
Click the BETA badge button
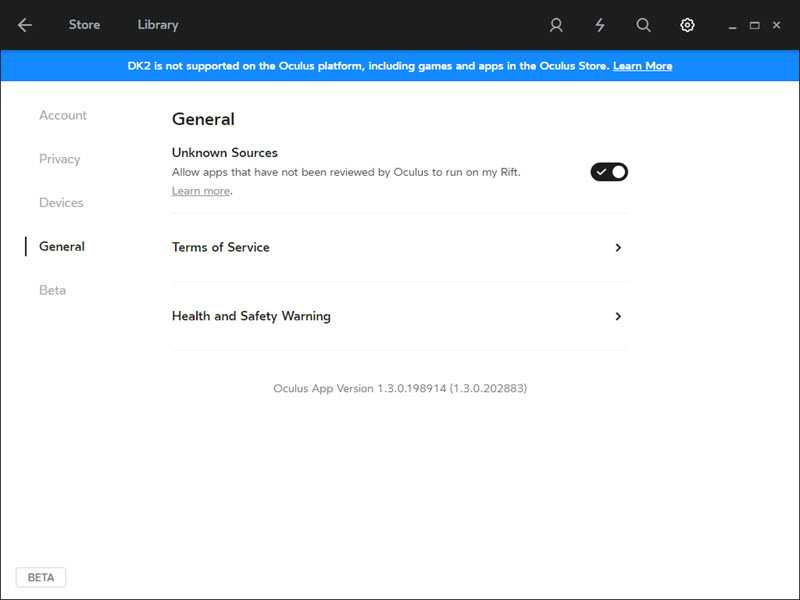tap(41, 577)
